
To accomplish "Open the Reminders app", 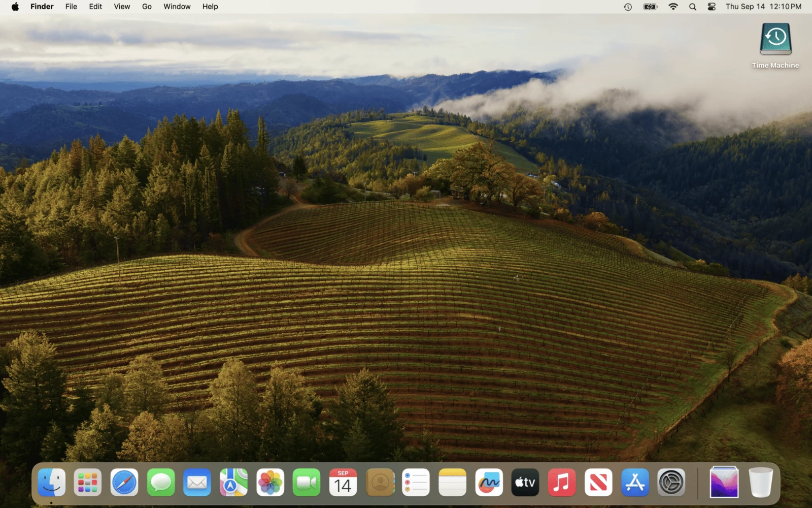I will click(416, 483).
